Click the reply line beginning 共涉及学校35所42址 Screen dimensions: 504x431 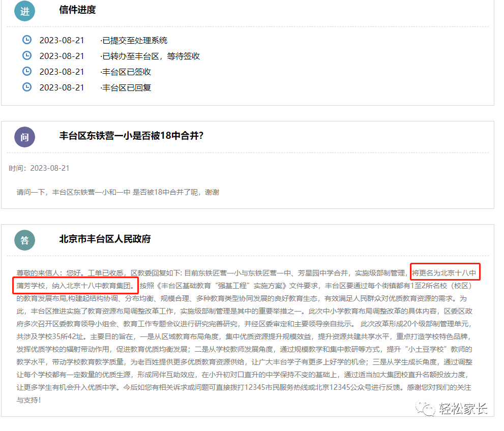coord(244,336)
